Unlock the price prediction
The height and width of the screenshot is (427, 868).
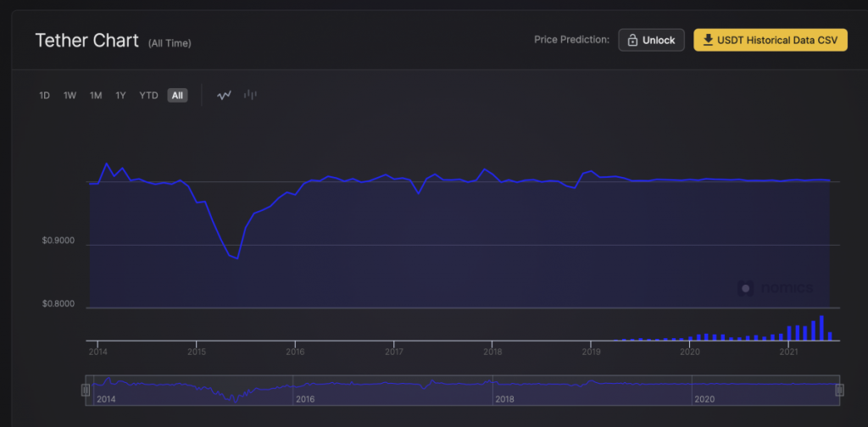pyautogui.click(x=651, y=40)
